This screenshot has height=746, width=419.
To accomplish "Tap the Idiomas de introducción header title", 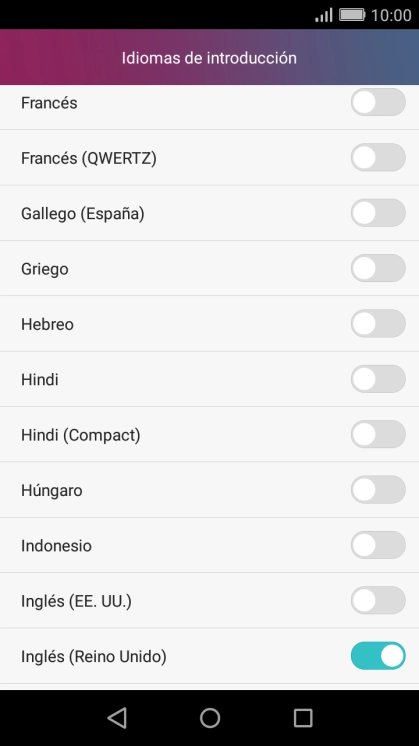I will (x=209, y=58).
